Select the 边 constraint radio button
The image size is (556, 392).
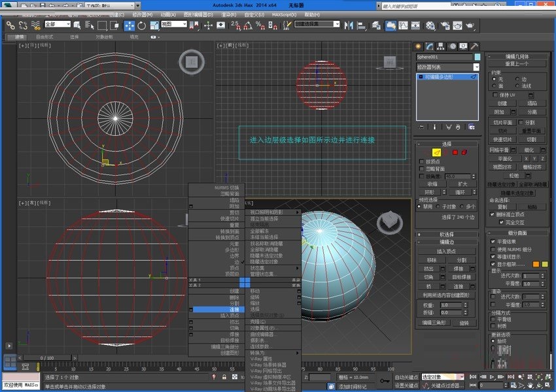517,79
